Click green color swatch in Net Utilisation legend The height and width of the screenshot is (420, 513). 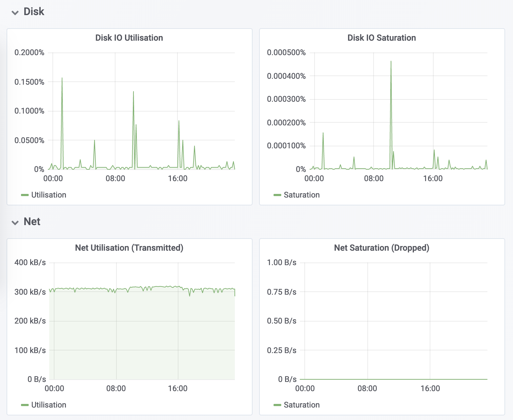pyautogui.click(x=25, y=405)
